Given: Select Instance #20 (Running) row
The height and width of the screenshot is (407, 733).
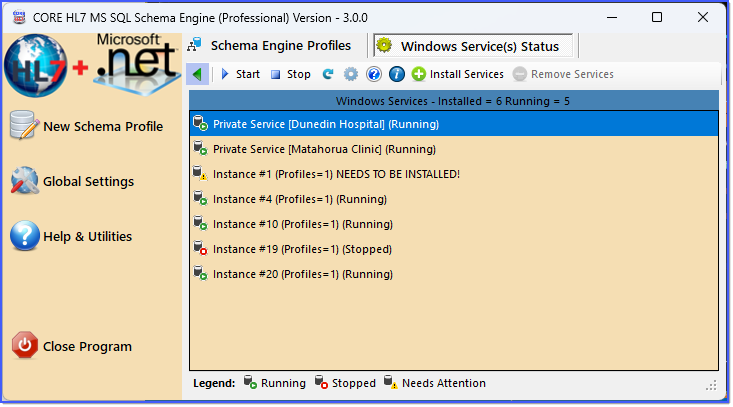Looking at the screenshot, I should [454, 274].
